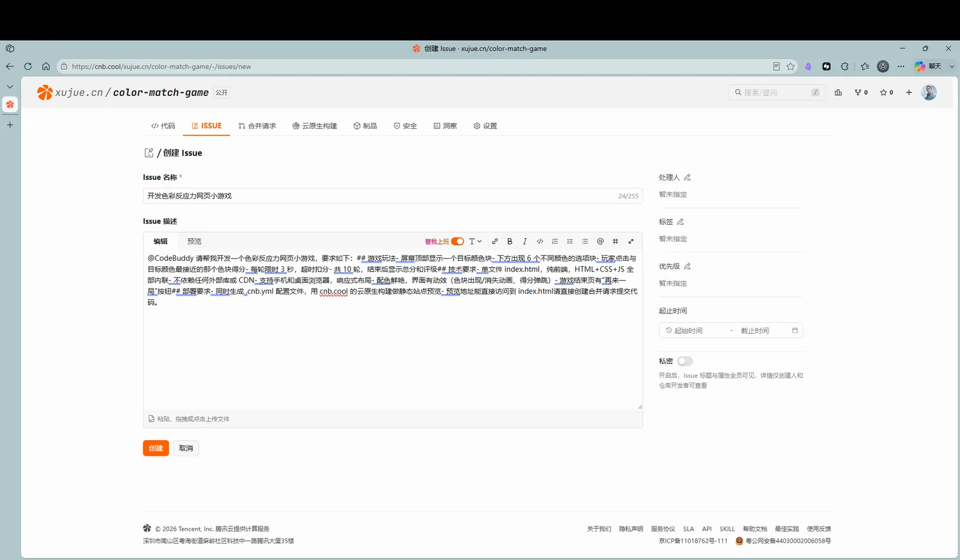Enable the 私密 private issue switch
Screen dimensions: 960x560
(685, 361)
